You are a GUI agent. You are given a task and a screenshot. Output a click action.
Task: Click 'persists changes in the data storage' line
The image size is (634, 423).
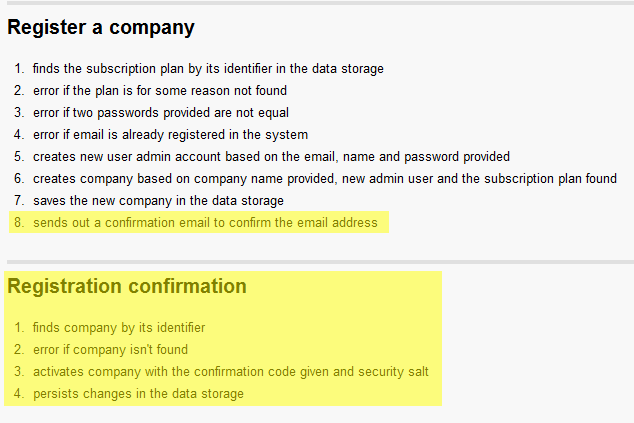(138, 394)
